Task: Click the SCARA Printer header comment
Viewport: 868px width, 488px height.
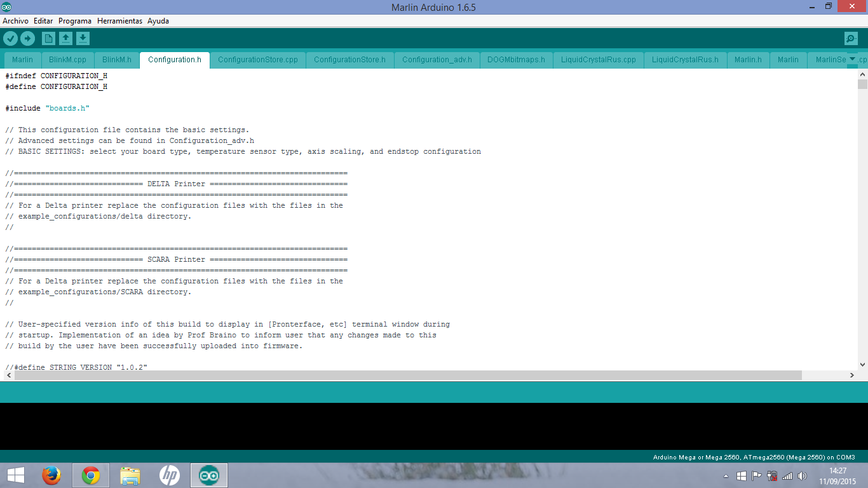Action: [x=177, y=259]
